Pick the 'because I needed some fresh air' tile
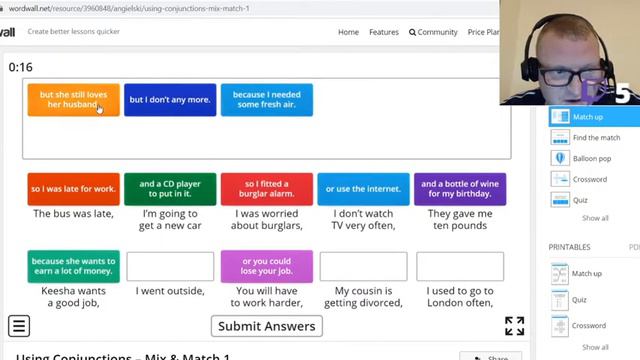Image resolution: width=640 pixels, height=360 pixels. click(x=267, y=100)
